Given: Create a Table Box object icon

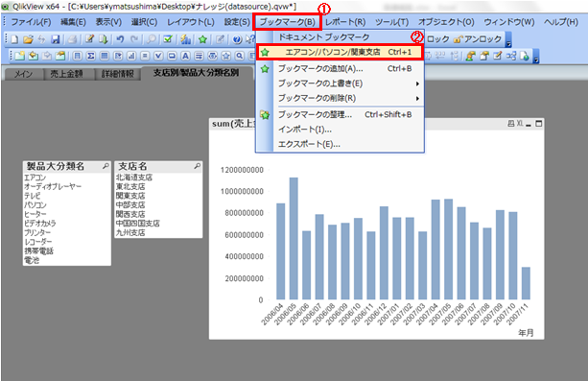Looking at the screenshot, I should 105,56.
